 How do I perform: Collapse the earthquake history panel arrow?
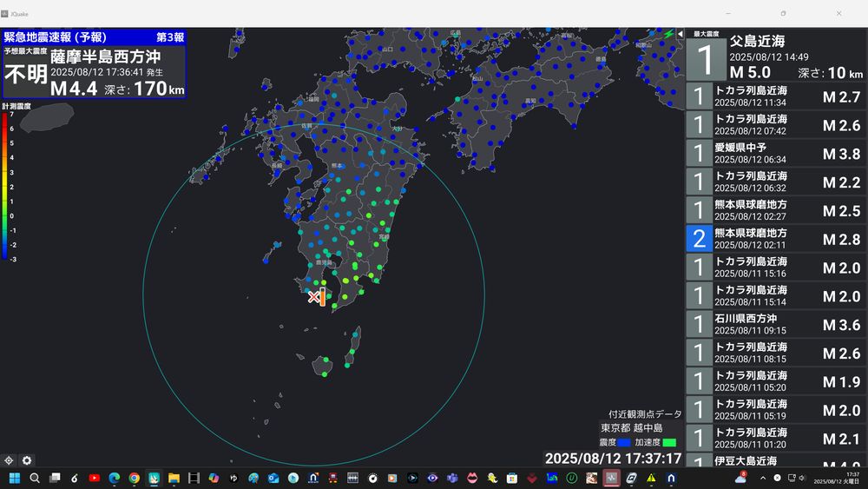(680, 34)
